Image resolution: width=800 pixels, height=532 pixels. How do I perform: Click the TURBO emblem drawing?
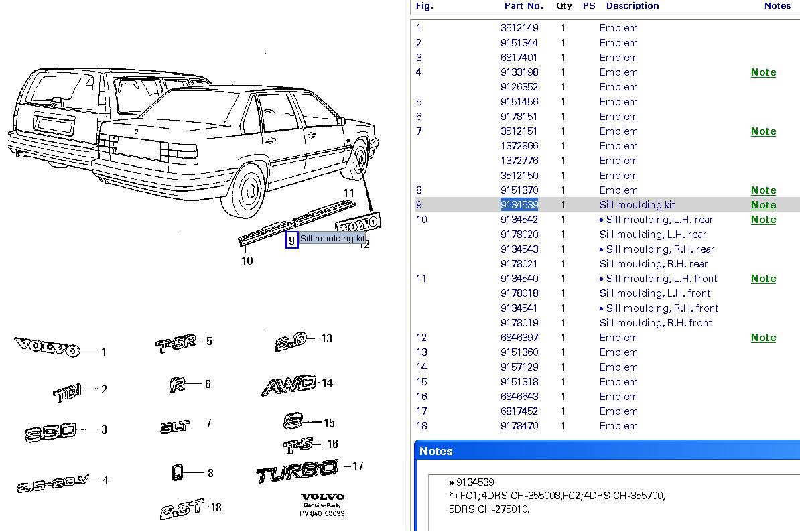[297, 471]
